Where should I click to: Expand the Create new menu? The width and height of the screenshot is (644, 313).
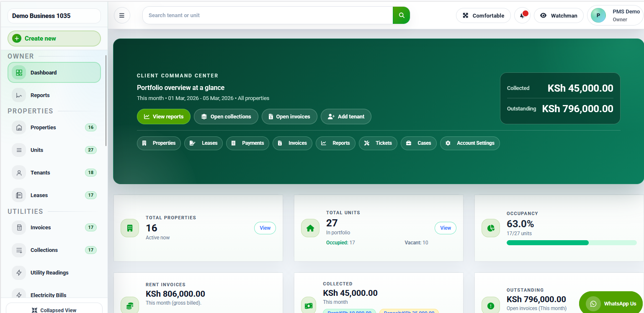tap(54, 38)
